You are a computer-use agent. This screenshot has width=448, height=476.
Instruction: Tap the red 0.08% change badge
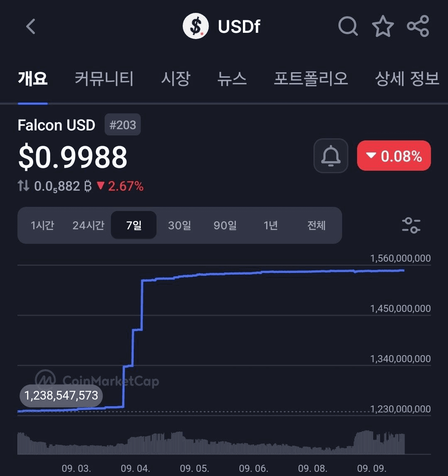tap(394, 155)
